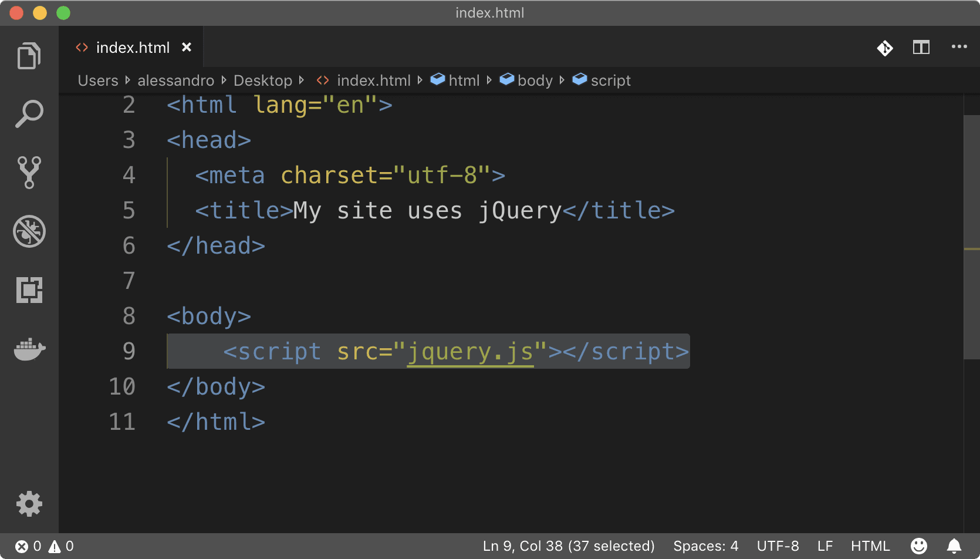Follow the jquery.js link in script tag
This screenshot has width=980, height=559.
[x=470, y=352]
